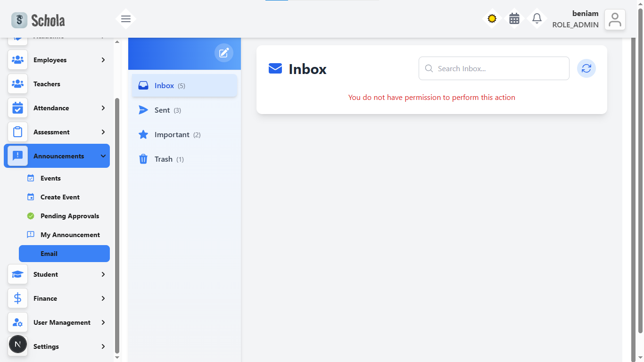Toggle the theme sun icon

tap(492, 19)
